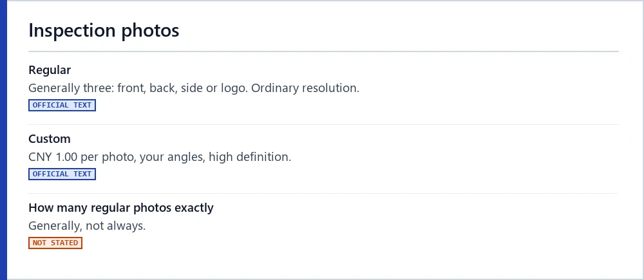Image resolution: width=644 pixels, height=280 pixels.
Task: Click 'high definition' in the Custom description
Action: pos(249,157)
